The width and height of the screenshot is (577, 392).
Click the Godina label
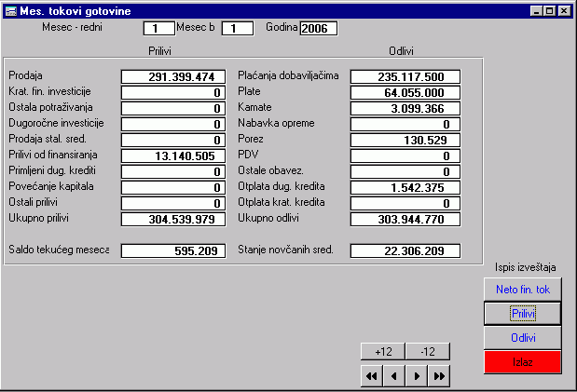tap(282, 27)
